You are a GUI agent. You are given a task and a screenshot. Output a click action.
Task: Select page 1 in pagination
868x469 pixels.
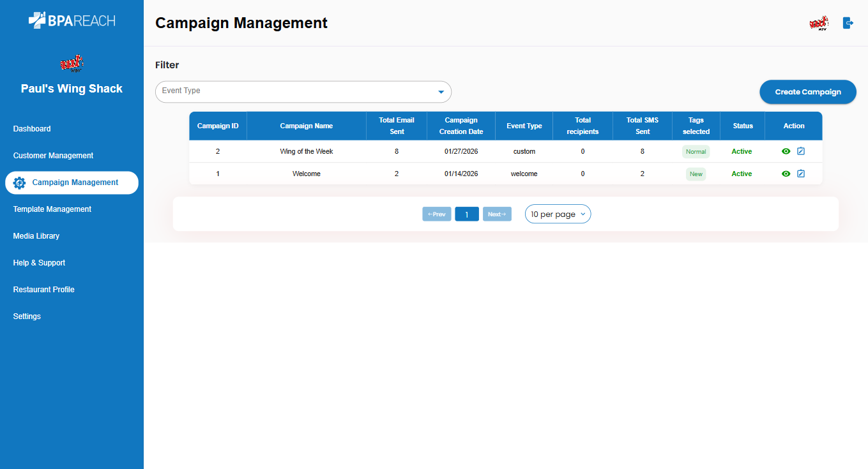[467, 214]
